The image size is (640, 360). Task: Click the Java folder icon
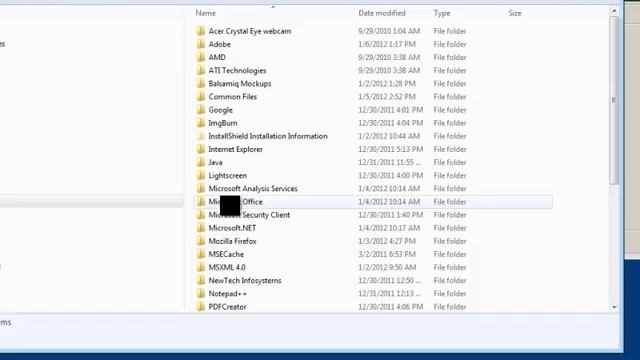click(200, 162)
